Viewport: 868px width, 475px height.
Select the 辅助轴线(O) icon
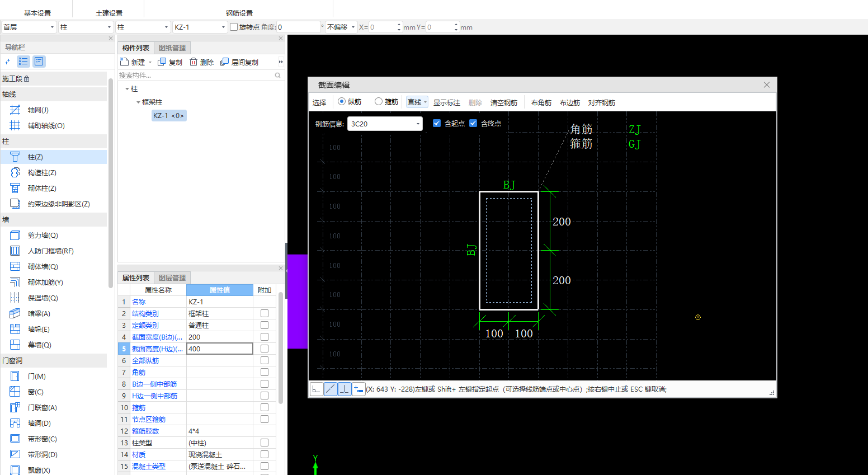tap(15, 126)
